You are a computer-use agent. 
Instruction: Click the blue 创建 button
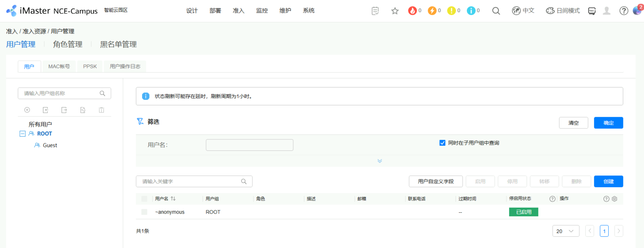click(608, 181)
